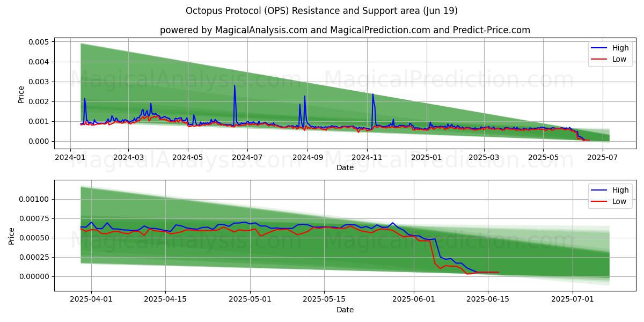Click the 'Date' axis label under the bottom chart

pyautogui.click(x=345, y=310)
